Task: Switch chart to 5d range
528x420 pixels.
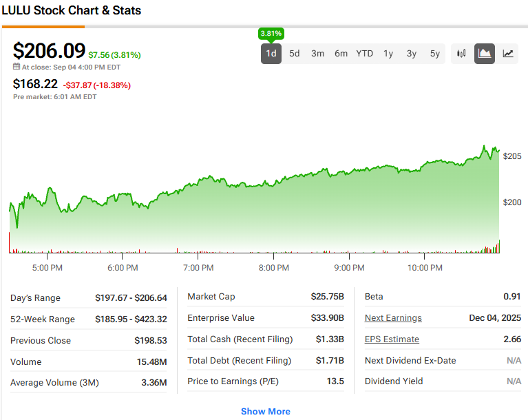Action: pyautogui.click(x=295, y=54)
